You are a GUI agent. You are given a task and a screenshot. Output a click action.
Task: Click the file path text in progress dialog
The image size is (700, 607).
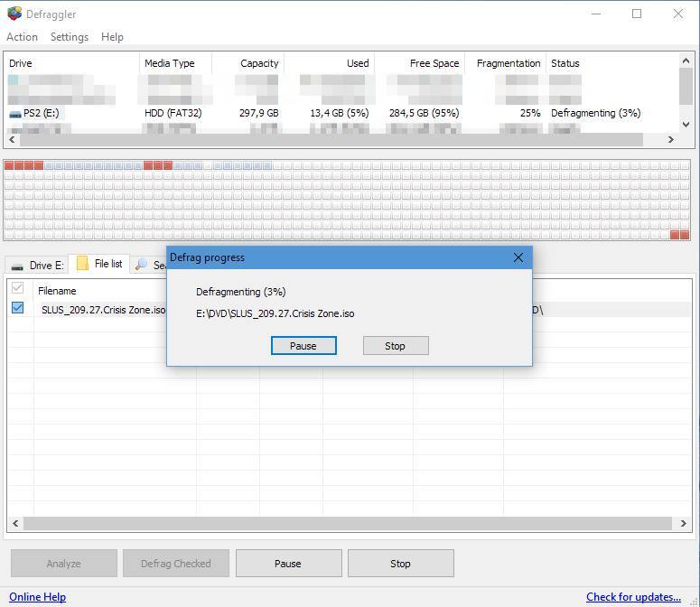[x=275, y=313]
